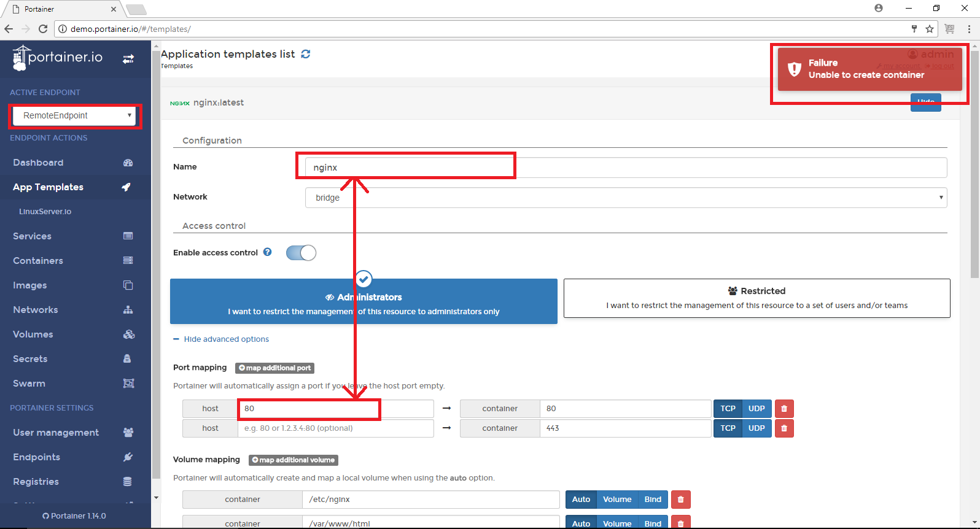Click the Secrets lock icon

pos(127,358)
